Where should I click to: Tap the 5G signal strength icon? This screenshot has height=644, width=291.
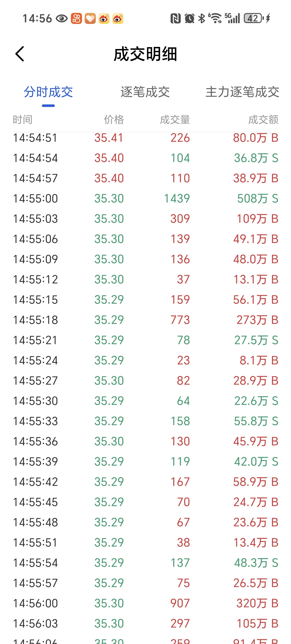pyautogui.click(x=233, y=18)
